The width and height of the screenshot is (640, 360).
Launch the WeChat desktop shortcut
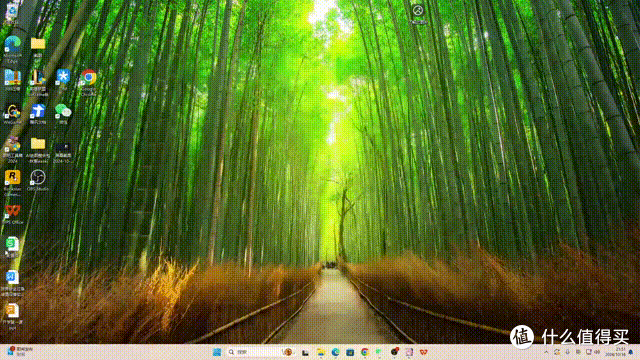pyautogui.click(x=63, y=111)
